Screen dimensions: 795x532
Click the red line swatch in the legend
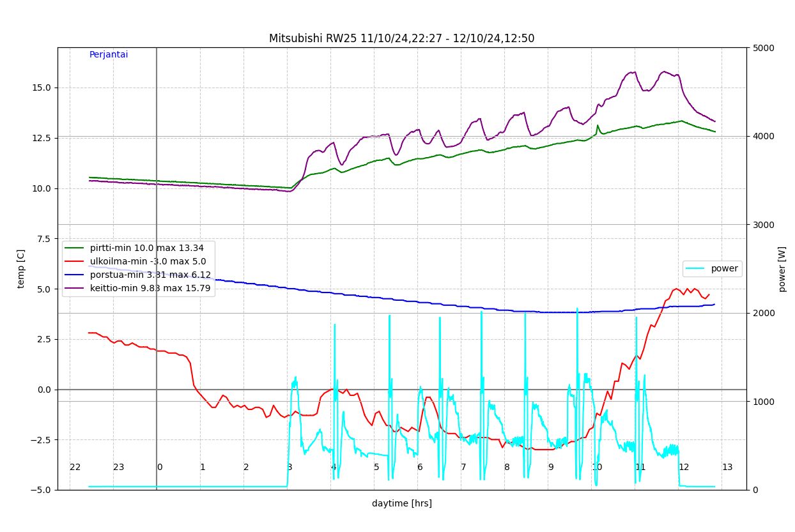point(75,261)
